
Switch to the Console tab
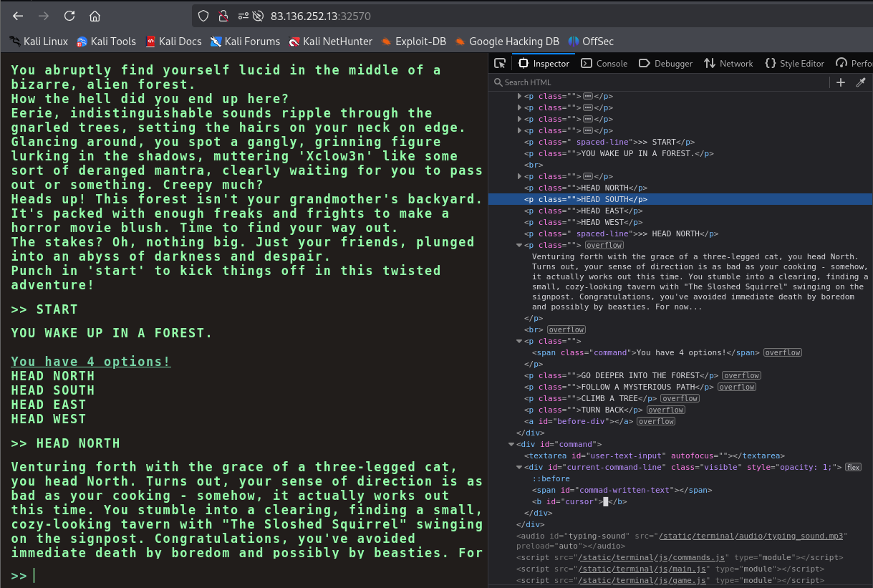(x=604, y=63)
